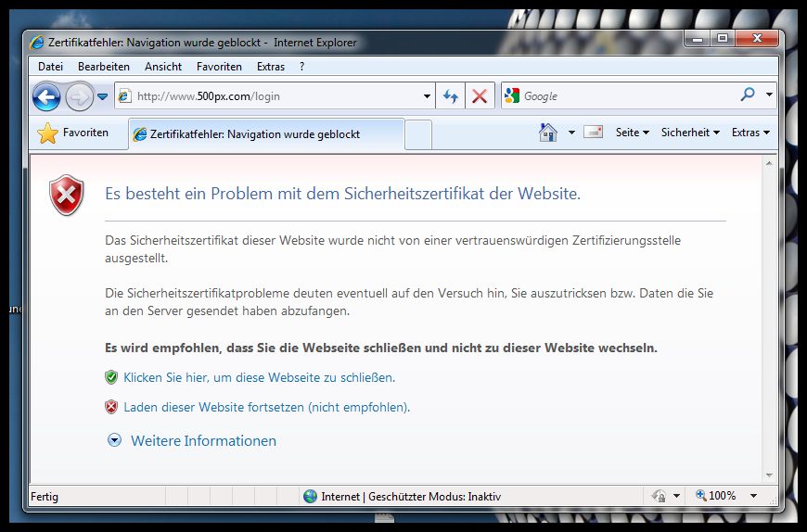This screenshot has width=807, height=532.
Task: Open the zoom level dropdown arrow
Action: coord(753,496)
